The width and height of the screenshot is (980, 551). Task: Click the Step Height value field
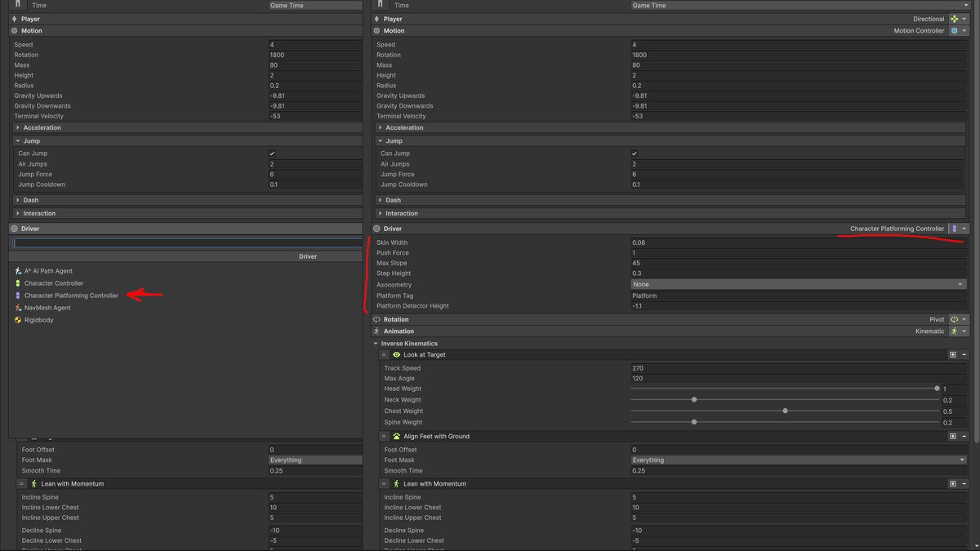coord(800,273)
